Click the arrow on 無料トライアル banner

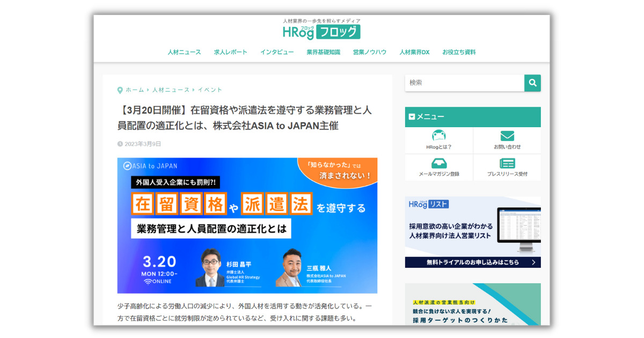[x=533, y=262]
